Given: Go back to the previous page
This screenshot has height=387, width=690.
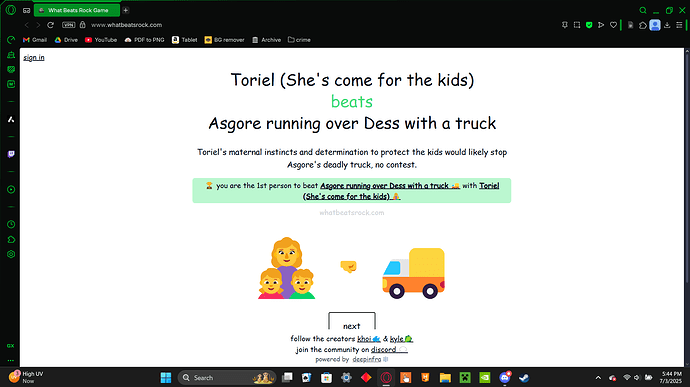Looking at the screenshot, I should tap(26, 25).
